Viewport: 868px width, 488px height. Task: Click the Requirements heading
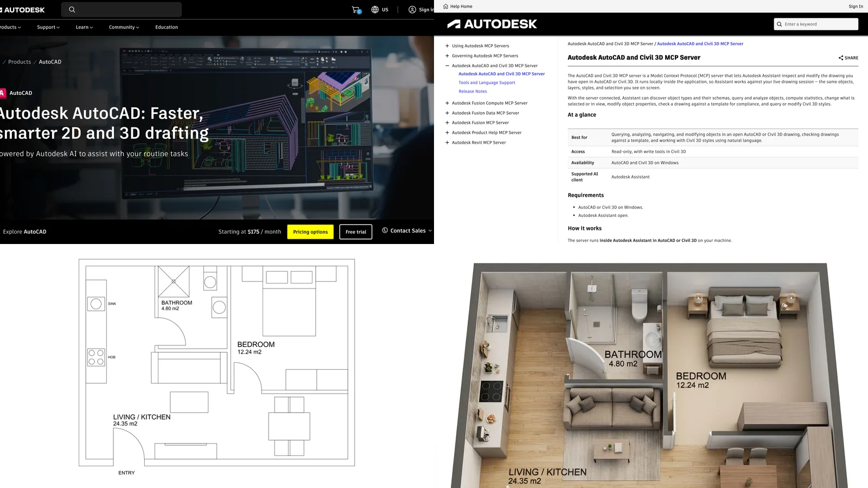click(585, 195)
